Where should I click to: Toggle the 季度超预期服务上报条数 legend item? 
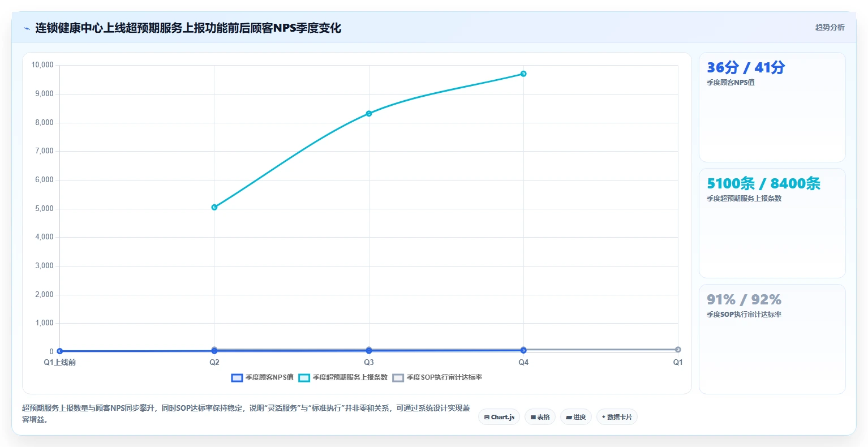click(x=343, y=377)
